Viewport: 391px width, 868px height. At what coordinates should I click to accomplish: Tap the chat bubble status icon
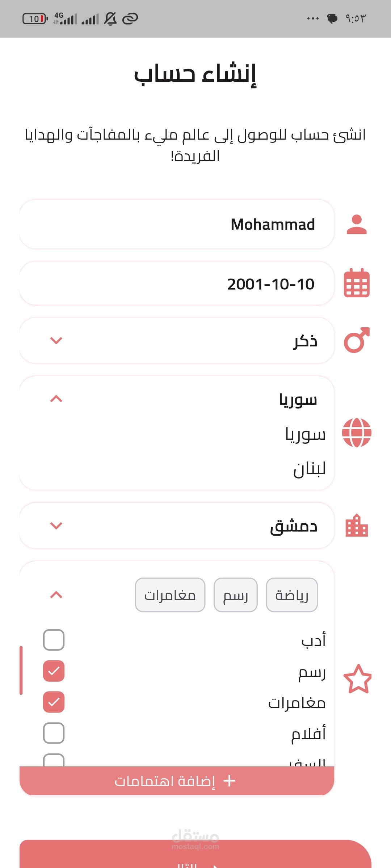(332, 18)
